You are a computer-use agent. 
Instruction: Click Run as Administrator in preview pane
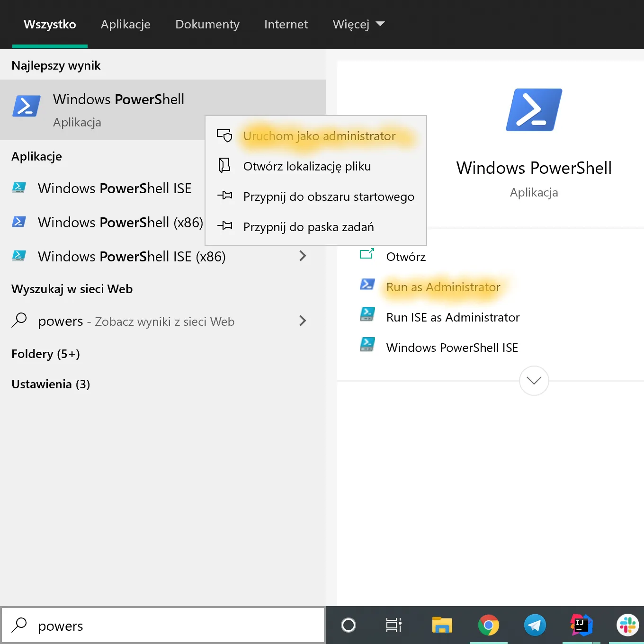pyautogui.click(x=443, y=287)
